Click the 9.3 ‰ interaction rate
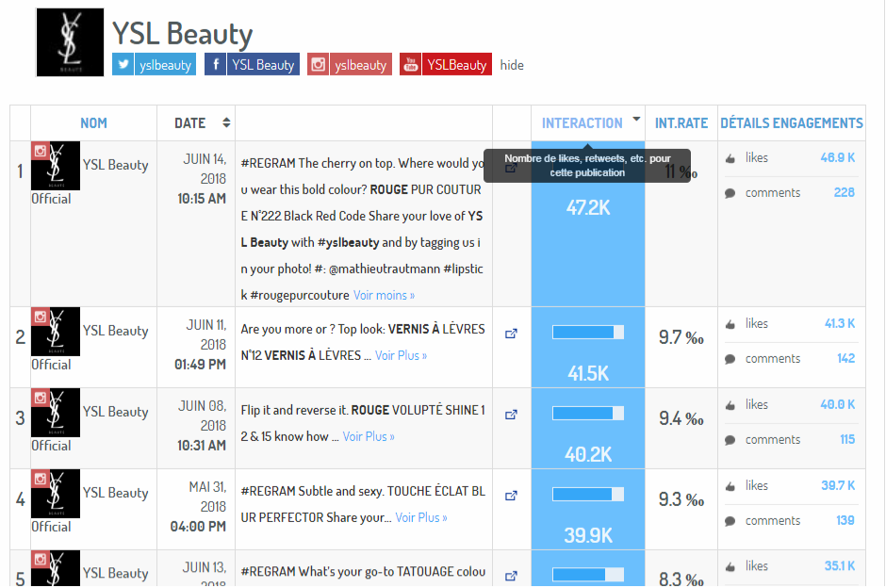 pyautogui.click(x=681, y=499)
